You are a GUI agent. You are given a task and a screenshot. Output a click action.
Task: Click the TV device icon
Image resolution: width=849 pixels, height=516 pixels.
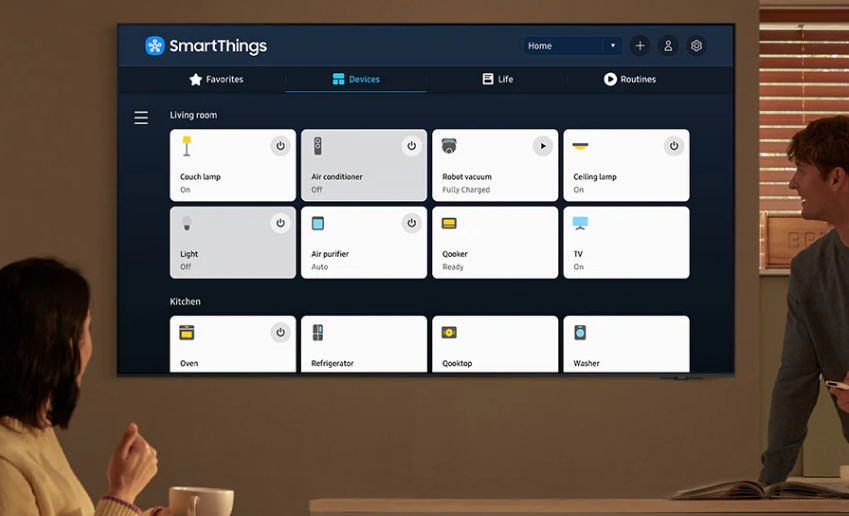580,223
